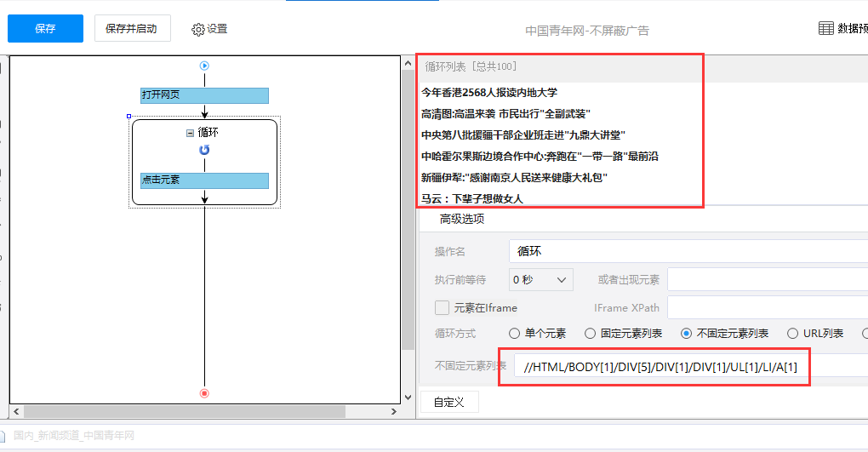This screenshot has width=868, height=452.
Task: Click the file icon in the bottom bar
Action: tap(4, 436)
